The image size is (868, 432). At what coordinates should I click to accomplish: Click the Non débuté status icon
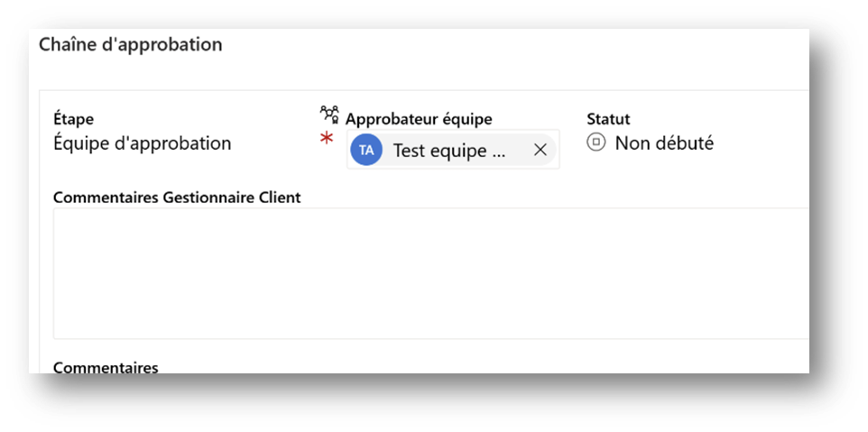596,142
